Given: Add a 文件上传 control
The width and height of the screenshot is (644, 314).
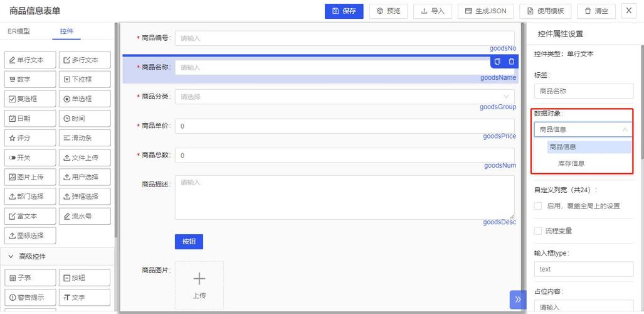Looking at the screenshot, I should (x=85, y=158).
